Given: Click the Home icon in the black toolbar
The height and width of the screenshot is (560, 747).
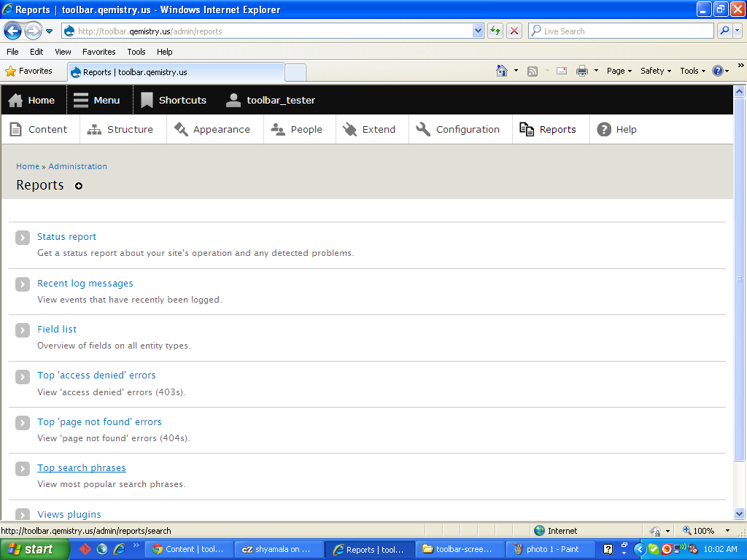Looking at the screenshot, I should click(15, 100).
